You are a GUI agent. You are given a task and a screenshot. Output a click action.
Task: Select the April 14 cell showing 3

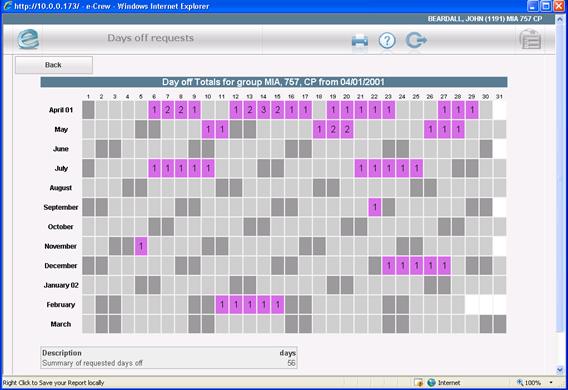263,110
